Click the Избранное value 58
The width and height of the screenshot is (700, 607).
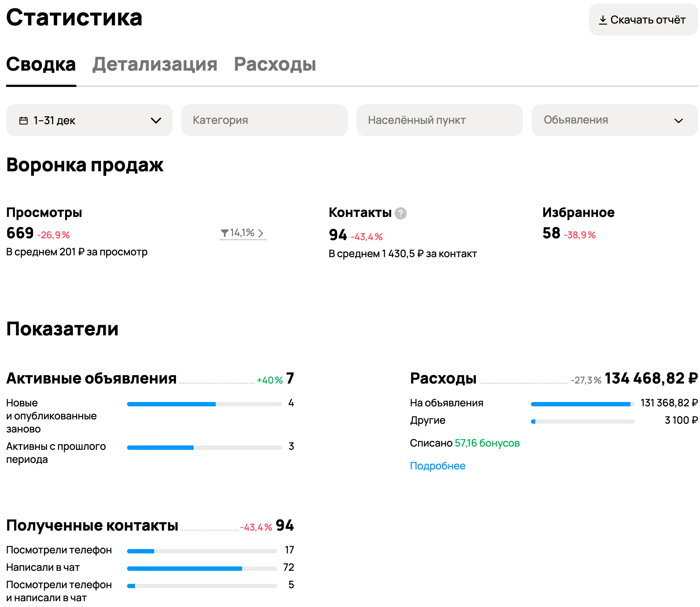[x=551, y=233]
